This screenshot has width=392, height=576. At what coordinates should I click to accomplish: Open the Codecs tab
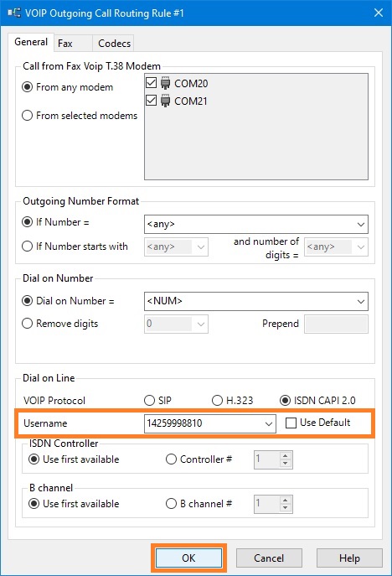(114, 44)
